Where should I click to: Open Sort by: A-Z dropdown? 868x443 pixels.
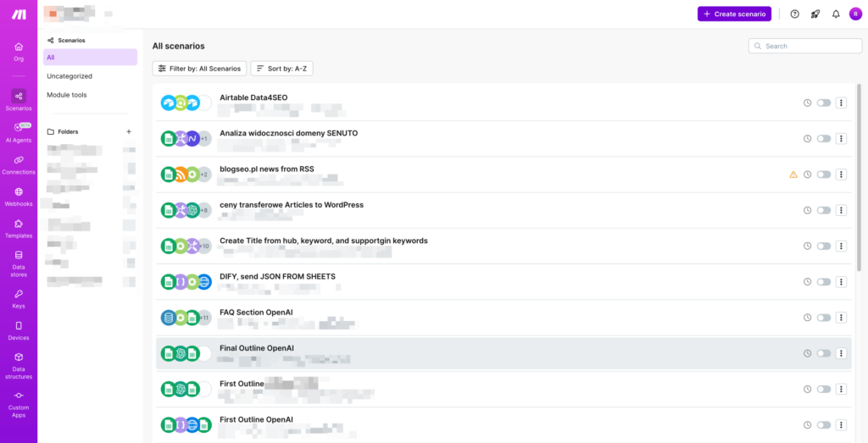(281, 68)
